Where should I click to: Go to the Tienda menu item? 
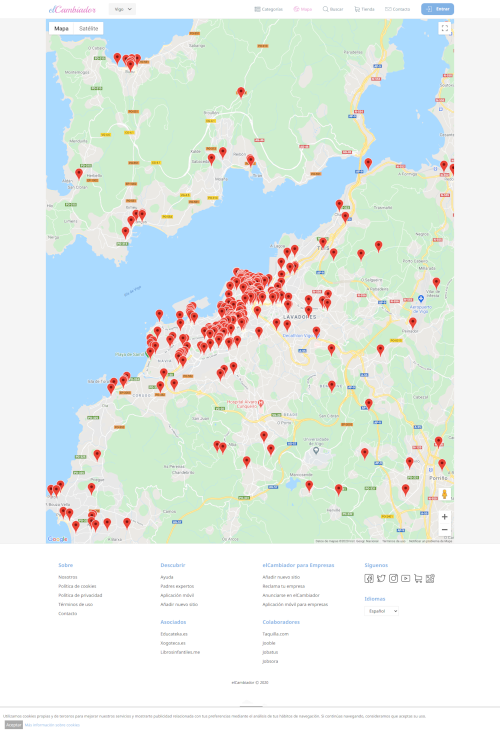(364, 9)
